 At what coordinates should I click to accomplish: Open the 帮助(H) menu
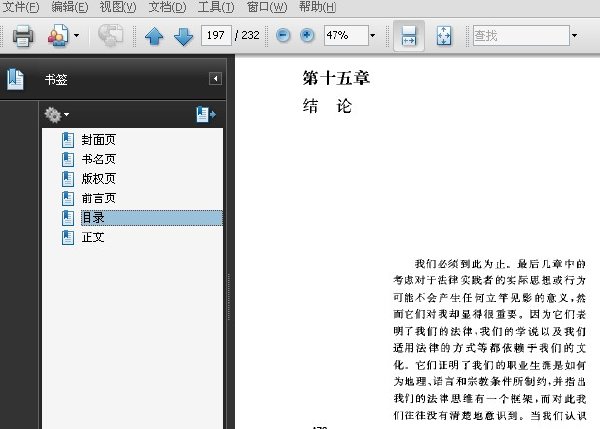point(318,7)
